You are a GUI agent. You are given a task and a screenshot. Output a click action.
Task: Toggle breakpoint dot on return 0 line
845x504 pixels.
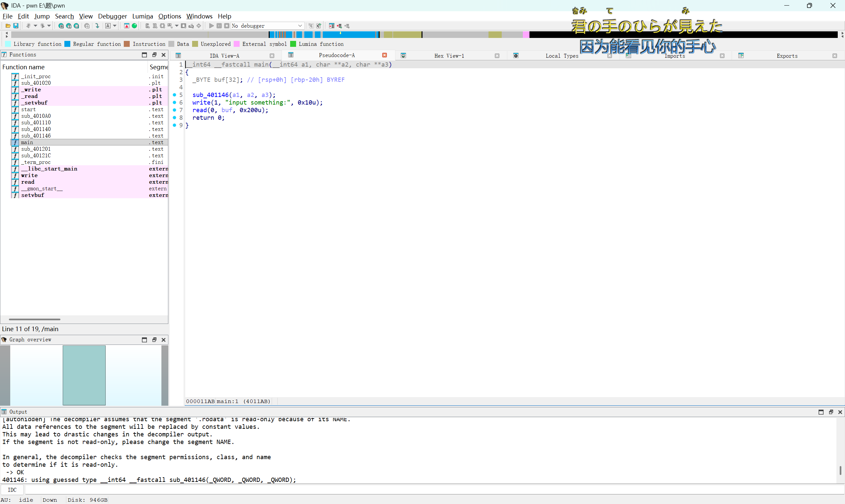[x=175, y=117]
